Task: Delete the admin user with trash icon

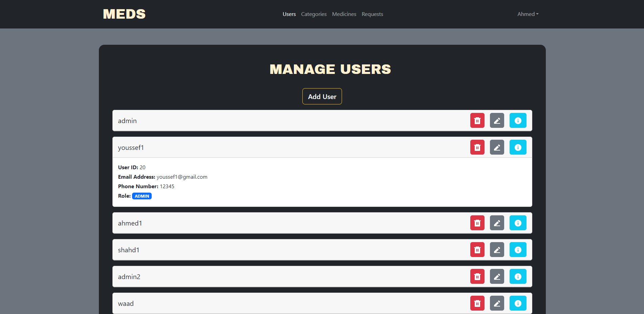Action: point(477,120)
